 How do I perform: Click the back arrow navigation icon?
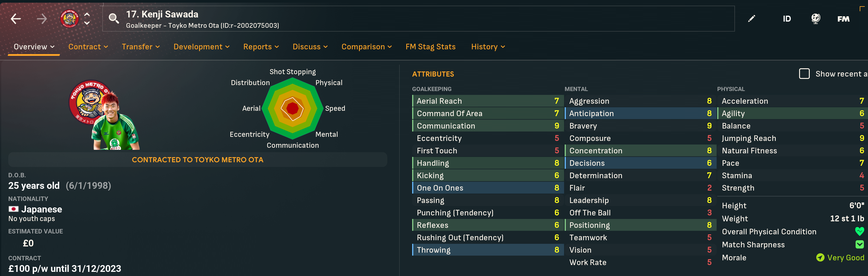pos(16,19)
